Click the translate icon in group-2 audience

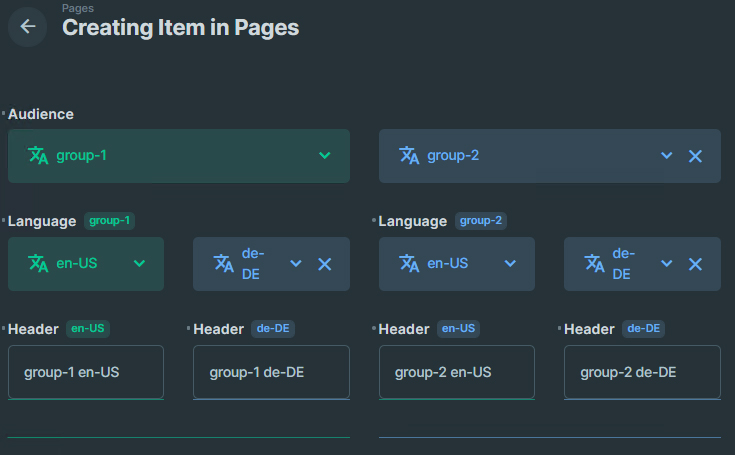point(409,156)
